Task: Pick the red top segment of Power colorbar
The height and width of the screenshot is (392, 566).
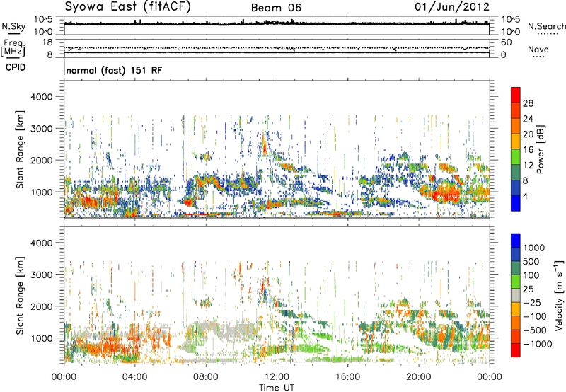Action: (x=516, y=95)
